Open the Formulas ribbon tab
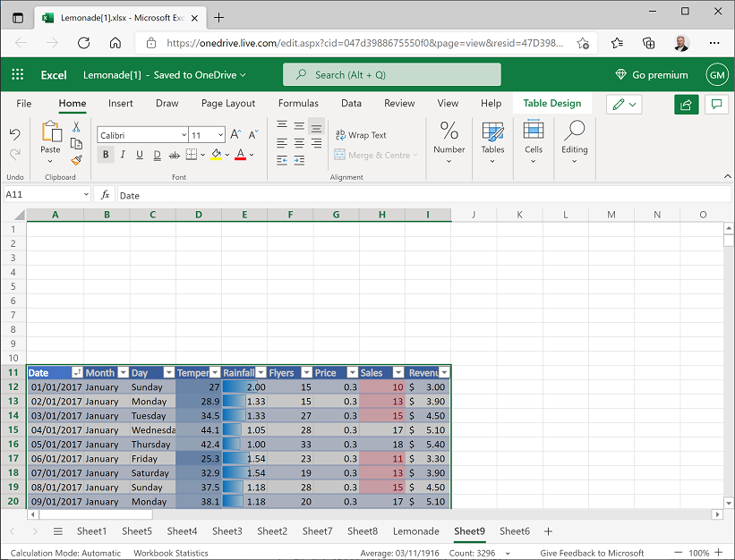Image resolution: width=735 pixels, height=560 pixels. pos(298,103)
